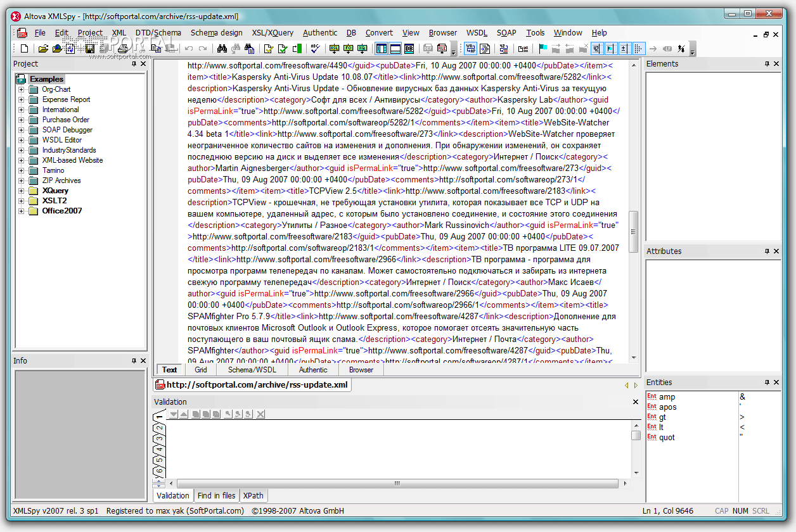
Task: Expand the Expense Report folder
Action: (x=21, y=99)
